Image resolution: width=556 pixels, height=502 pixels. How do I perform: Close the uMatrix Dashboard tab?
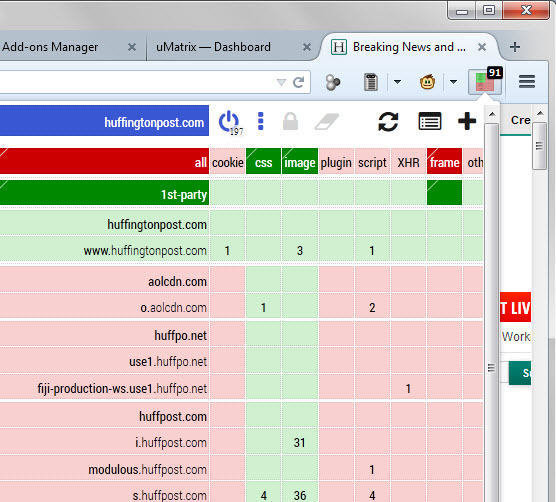point(307,47)
